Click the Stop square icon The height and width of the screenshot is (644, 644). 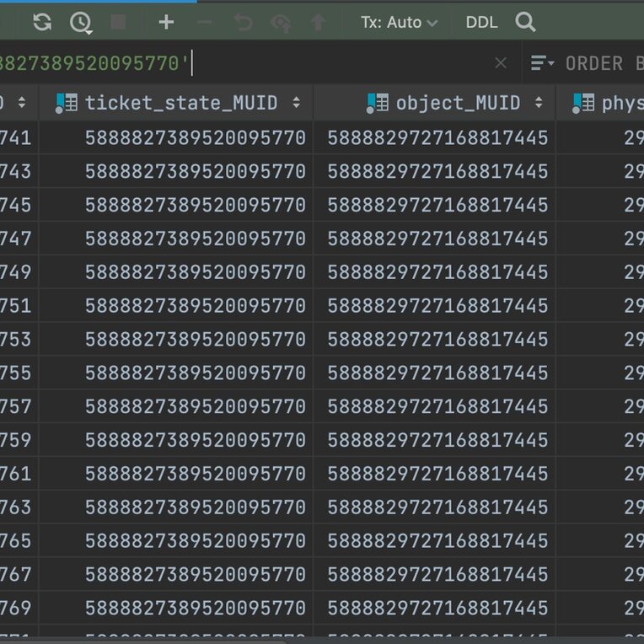(118, 23)
